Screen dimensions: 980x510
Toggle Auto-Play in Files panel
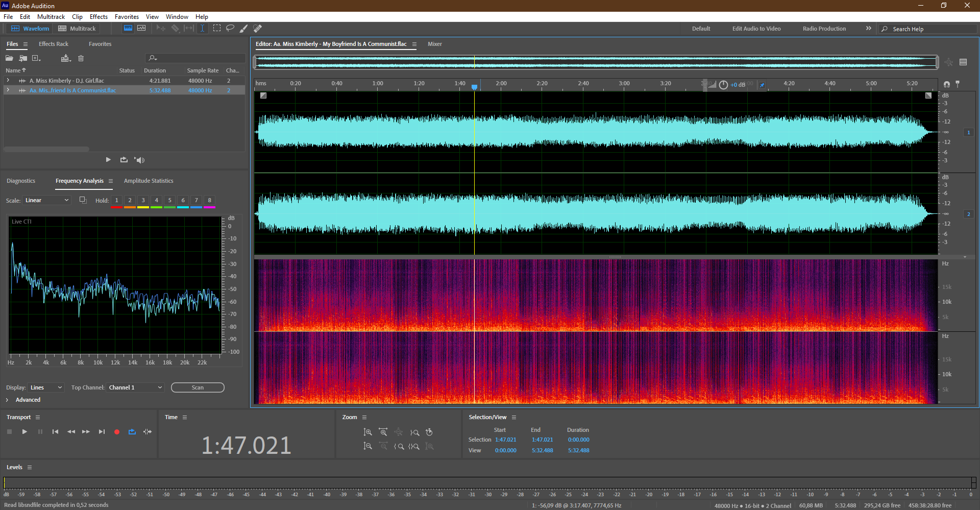pyautogui.click(x=139, y=160)
